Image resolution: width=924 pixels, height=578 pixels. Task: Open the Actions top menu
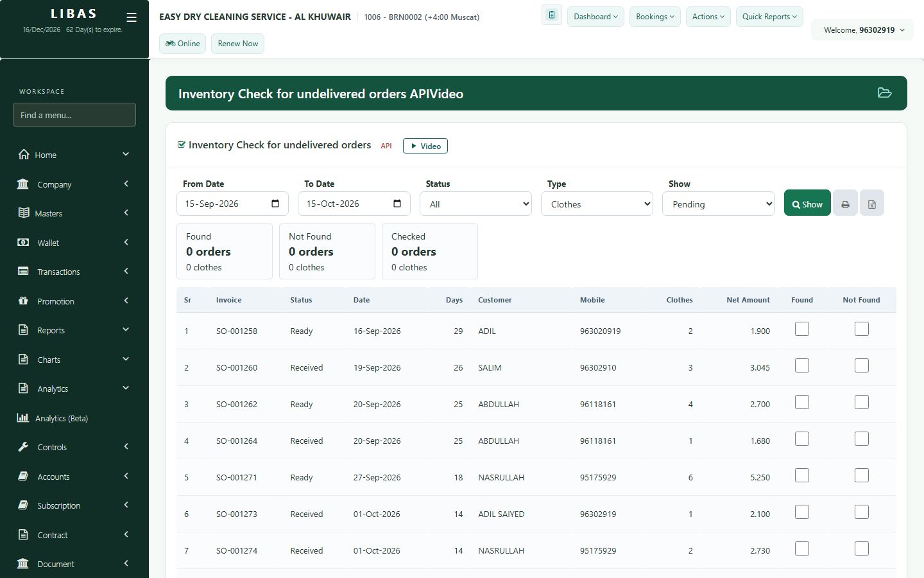coord(708,17)
